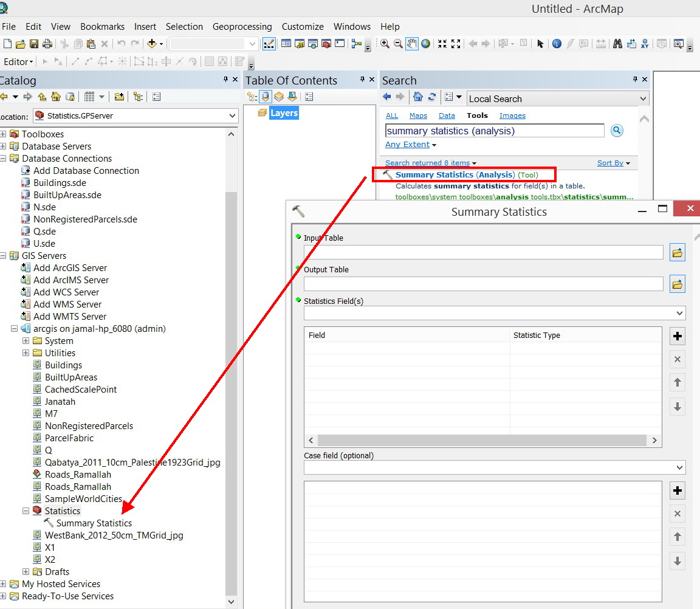Open the Windows menu
Image resolution: width=700 pixels, height=609 pixels.
click(x=352, y=27)
